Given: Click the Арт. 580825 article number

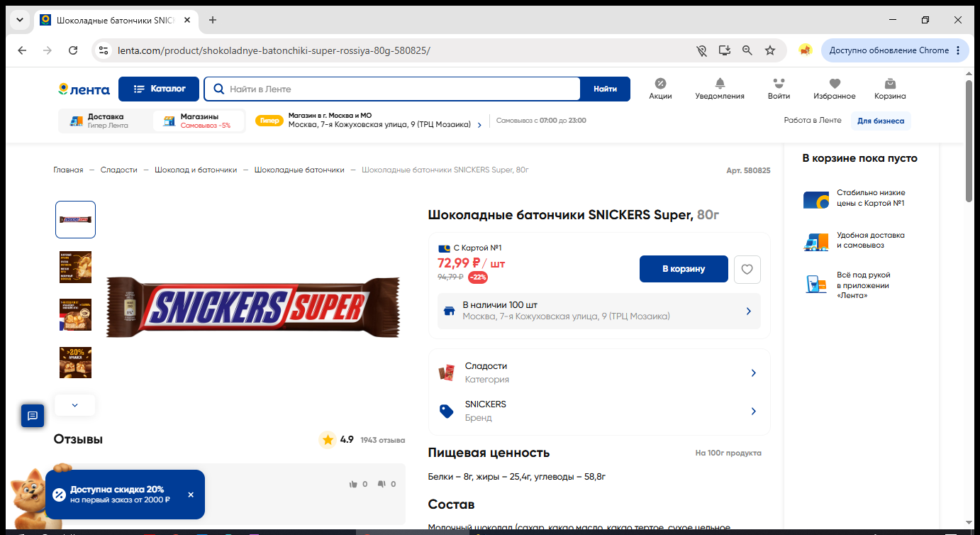Looking at the screenshot, I should [x=748, y=170].
